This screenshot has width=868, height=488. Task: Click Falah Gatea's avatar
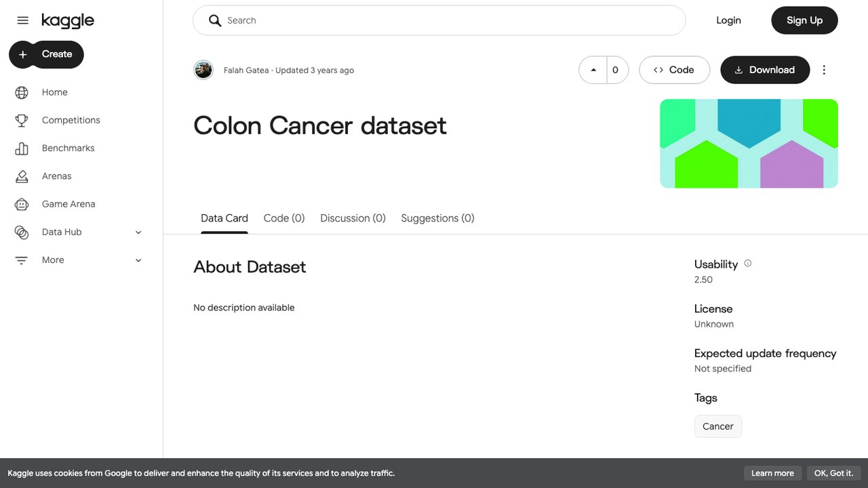tap(203, 70)
